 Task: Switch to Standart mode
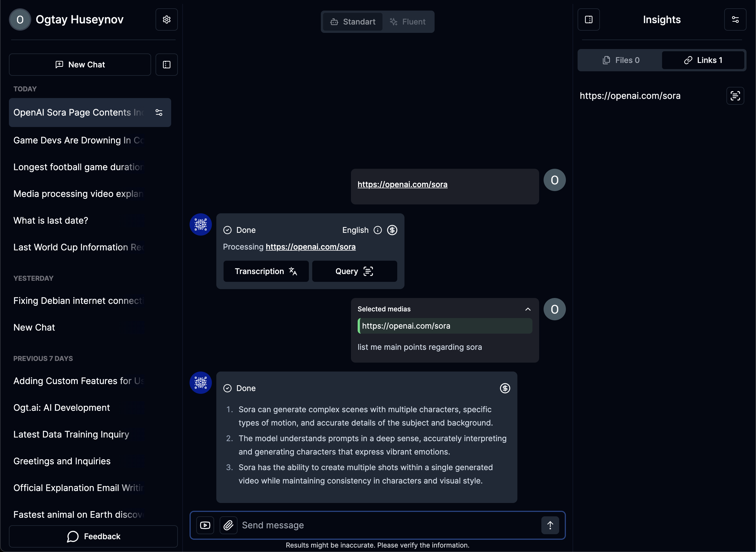tap(353, 22)
